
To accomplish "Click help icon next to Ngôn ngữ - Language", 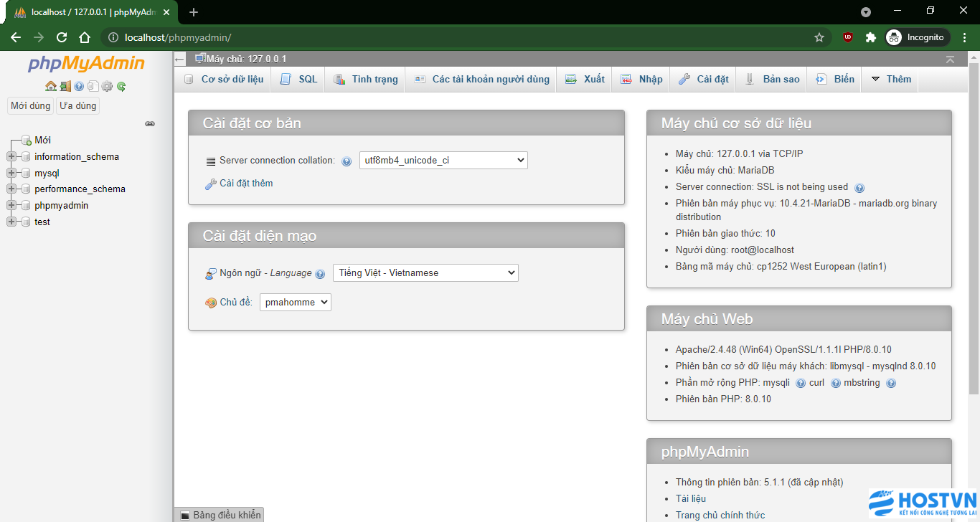I will click(320, 274).
